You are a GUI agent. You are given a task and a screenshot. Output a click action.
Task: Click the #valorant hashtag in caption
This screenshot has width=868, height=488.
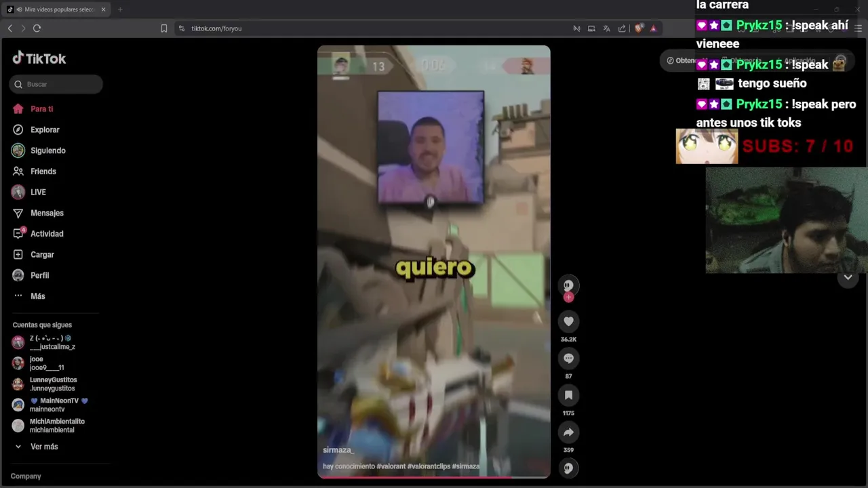tap(391, 466)
